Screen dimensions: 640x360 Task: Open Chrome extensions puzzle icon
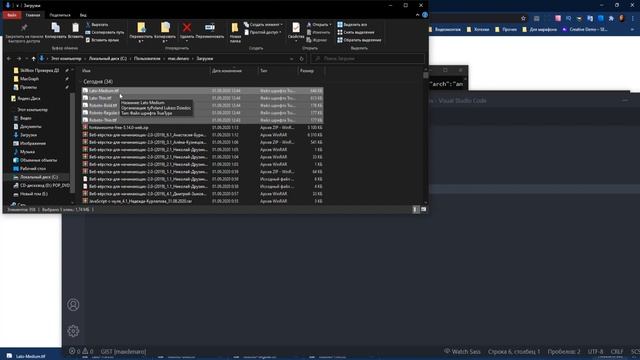(x=611, y=18)
